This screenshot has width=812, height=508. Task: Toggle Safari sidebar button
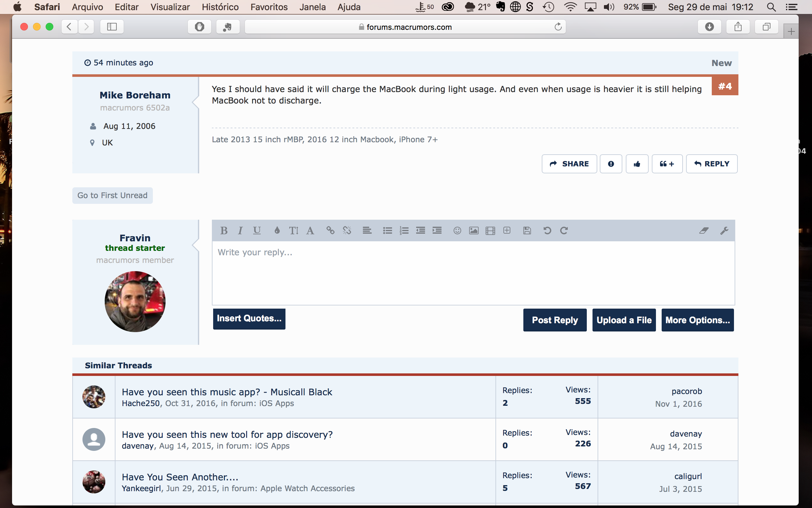click(x=112, y=27)
